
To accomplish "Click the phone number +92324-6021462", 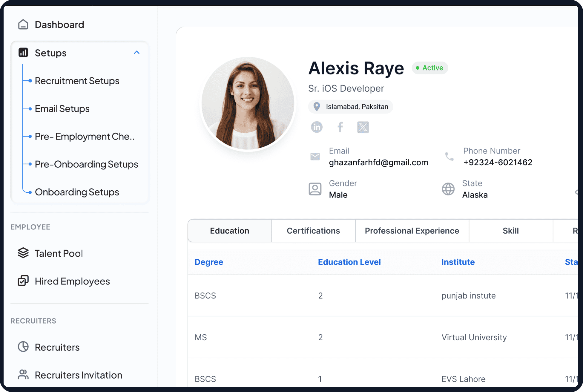I will [x=498, y=162].
